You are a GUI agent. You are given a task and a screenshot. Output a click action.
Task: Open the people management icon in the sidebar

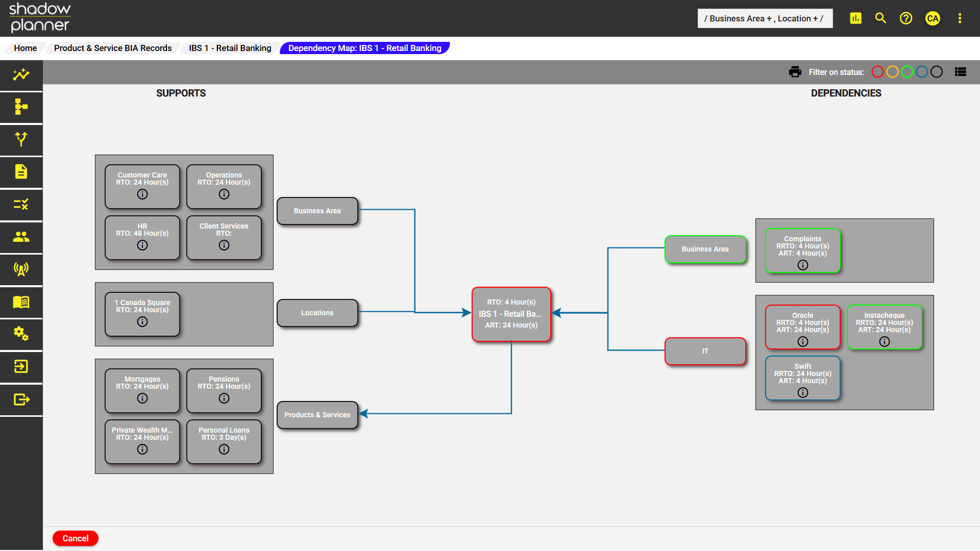[x=21, y=237]
